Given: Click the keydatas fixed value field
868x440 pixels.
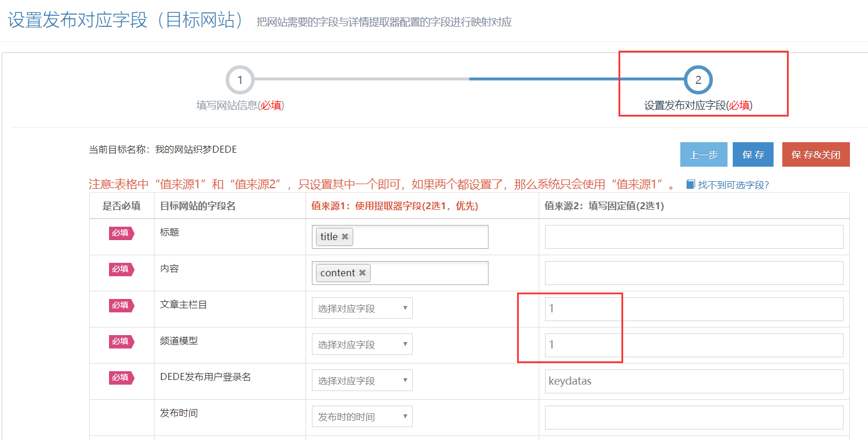Looking at the screenshot, I should [694, 381].
